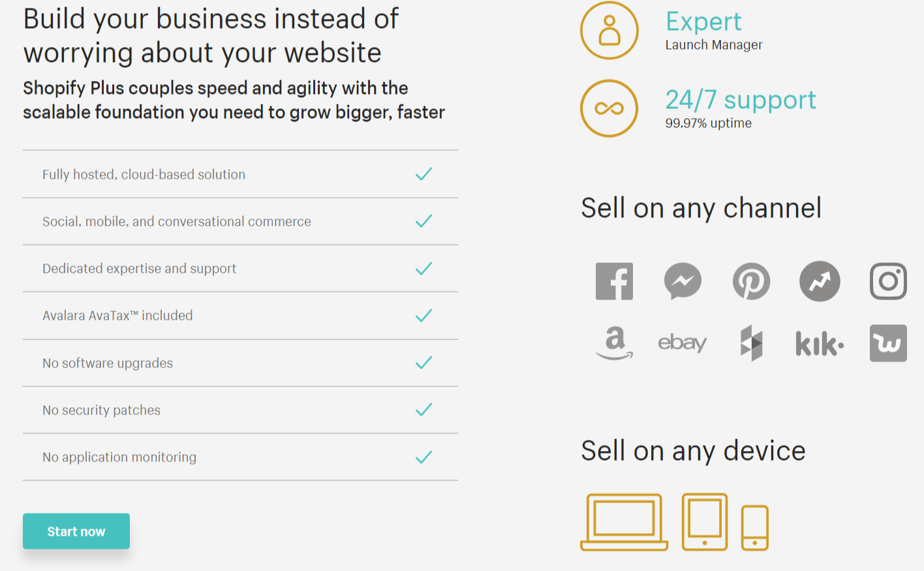Click the Pinterest logo icon
The image size is (924, 571).
[751, 281]
